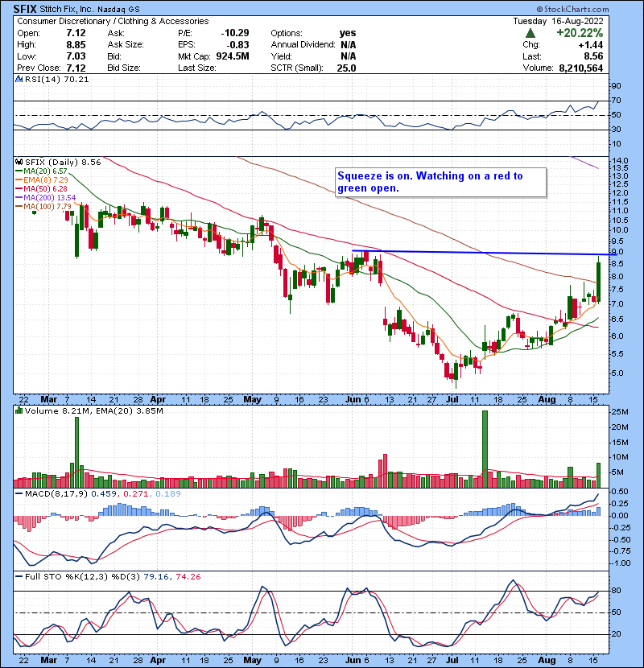The image size is (644, 668).
Task: Select the SFIX ticker symbol in the header
Action: click(25, 9)
